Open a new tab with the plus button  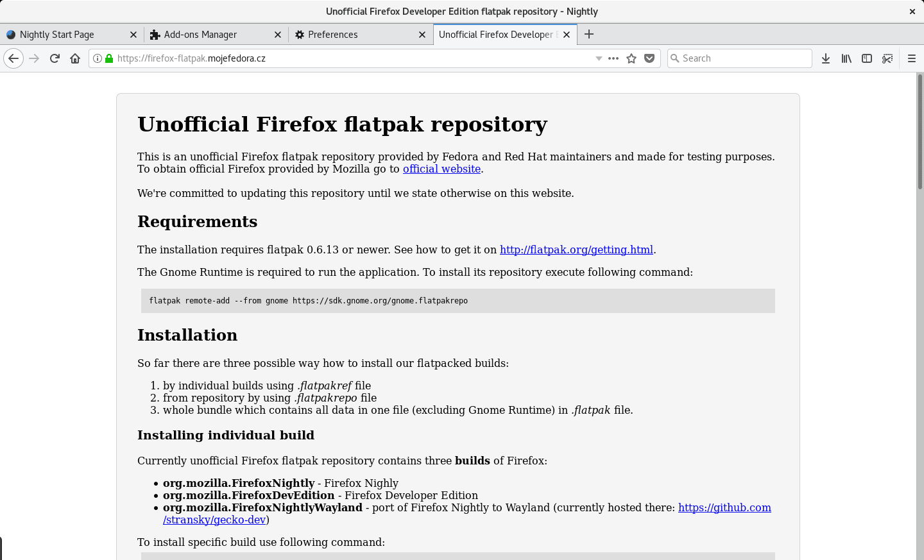[x=589, y=34]
